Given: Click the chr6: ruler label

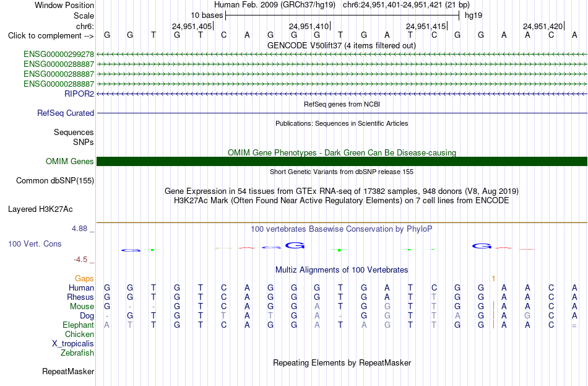Looking at the screenshot, I should click(85, 26).
